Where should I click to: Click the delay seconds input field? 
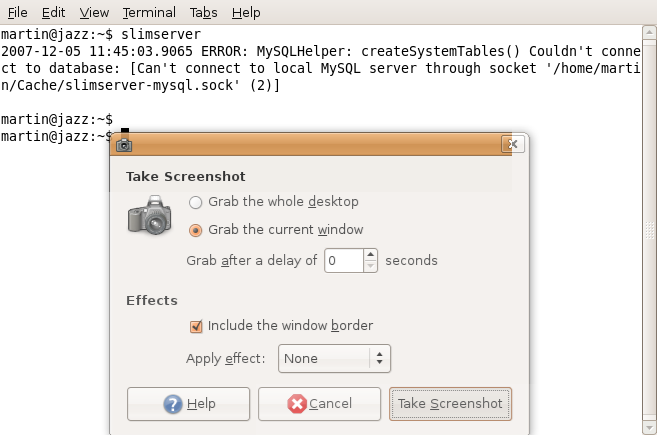[343, 261]
